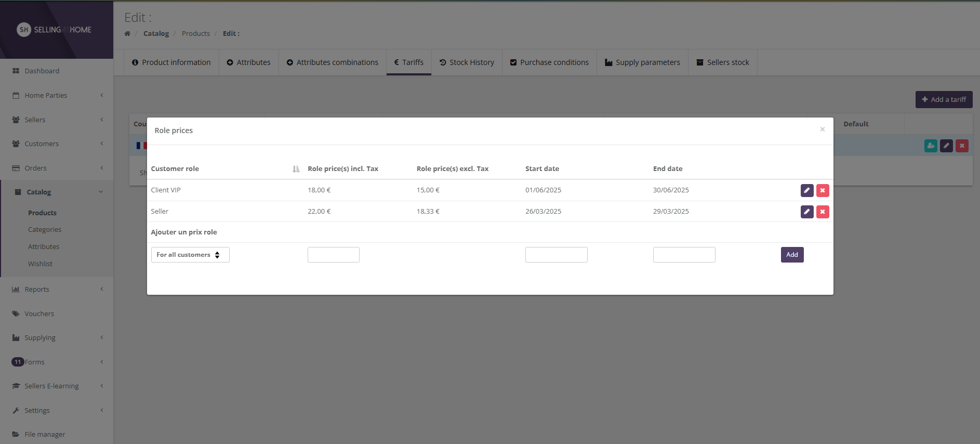
Task: Click the Add a tariff button
Action: [x=943, y=99]
